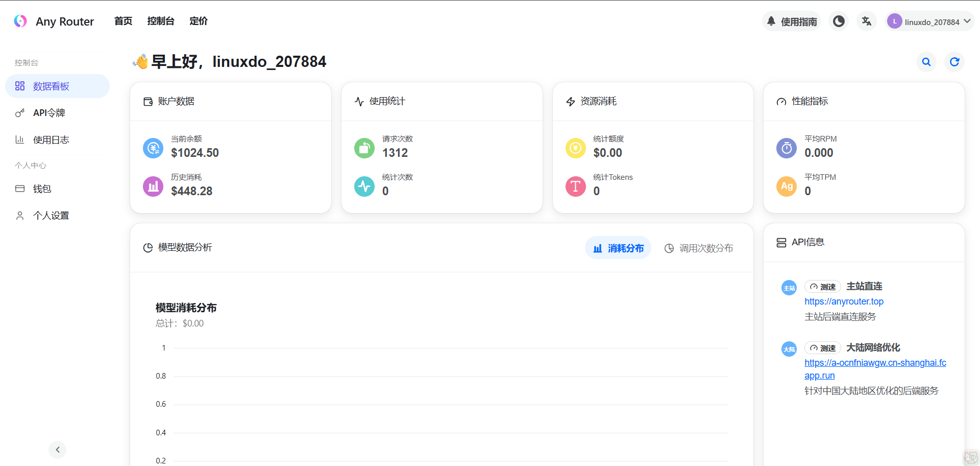
Task: Click the 测速 button for 主站直连
Action: [x=823, y=287]
